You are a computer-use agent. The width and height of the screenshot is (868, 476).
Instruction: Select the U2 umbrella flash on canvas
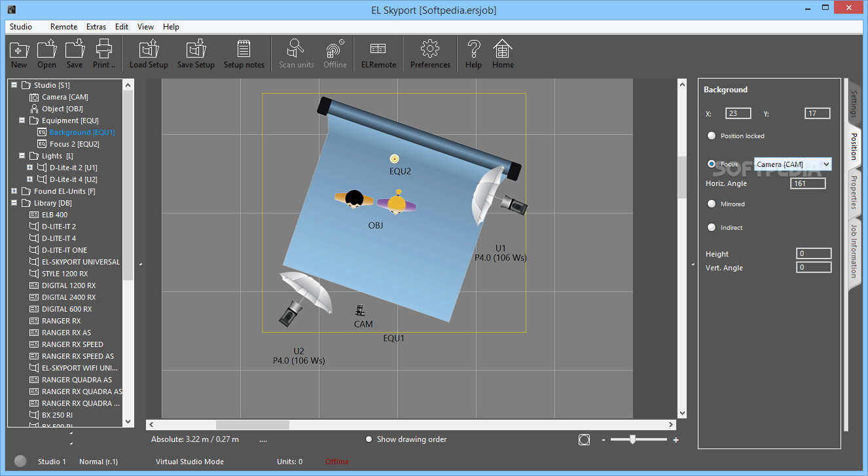pyautogui.click(x=306, y=299)
